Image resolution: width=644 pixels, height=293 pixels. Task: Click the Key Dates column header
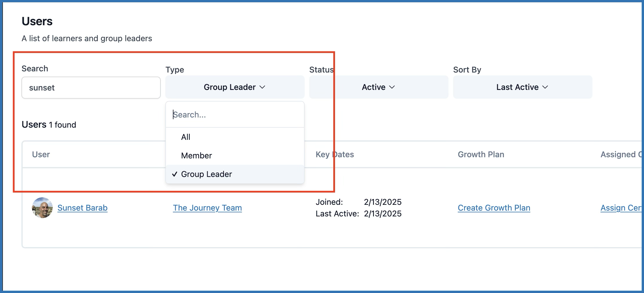(x=334, y=154)
